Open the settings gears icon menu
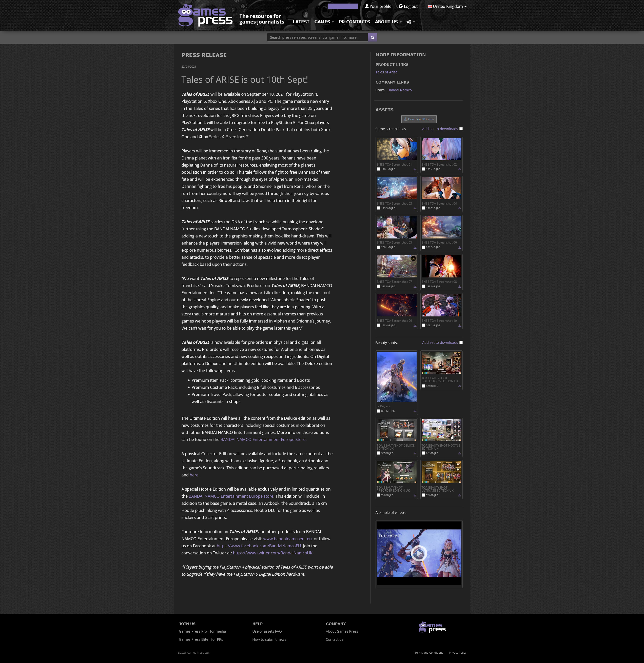Screen dimensions: 644x663 411,22
